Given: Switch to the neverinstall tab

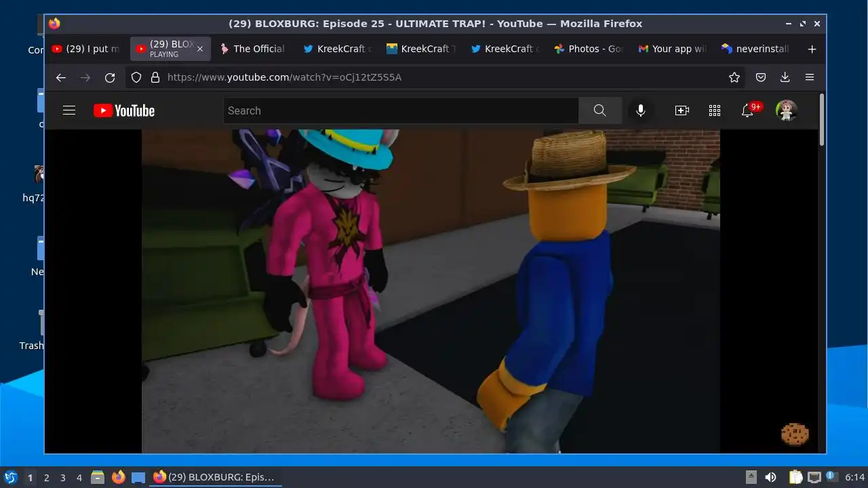Looking at the screenshot, I should click(x=755, y=49).
